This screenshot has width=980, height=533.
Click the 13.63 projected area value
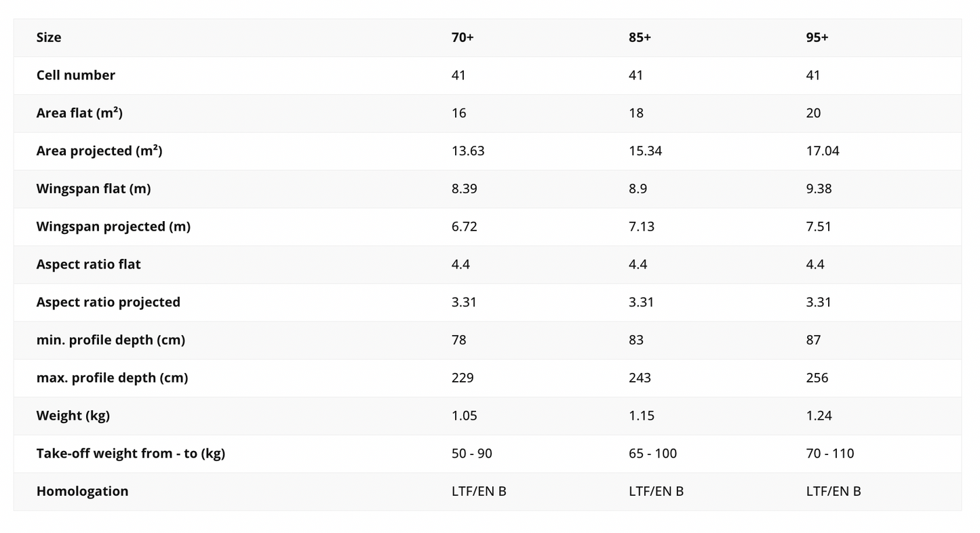point(468,151)
